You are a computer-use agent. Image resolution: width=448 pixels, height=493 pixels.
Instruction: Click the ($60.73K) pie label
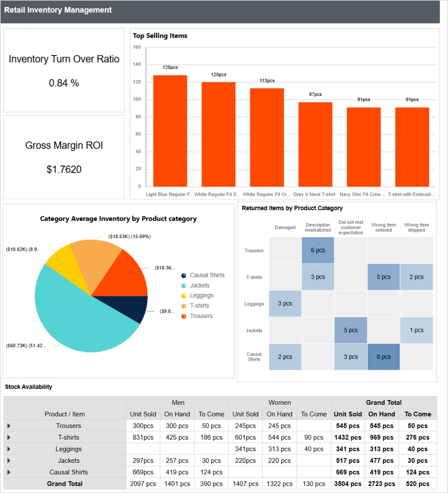(26, 346)
